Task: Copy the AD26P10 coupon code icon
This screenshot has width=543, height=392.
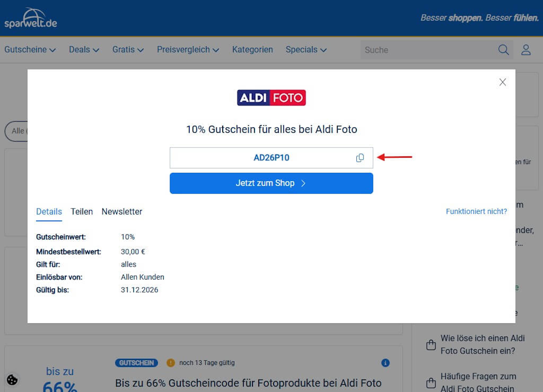Action: (360, 158)
